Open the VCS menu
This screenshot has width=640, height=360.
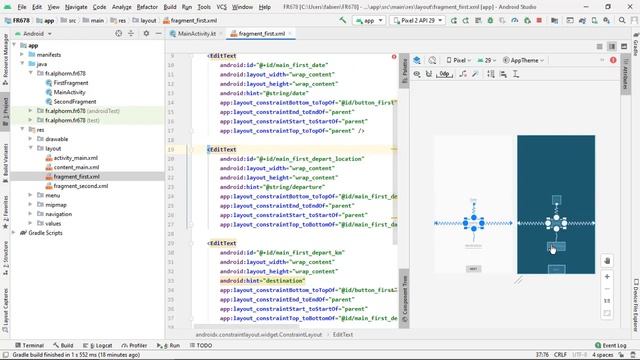click(221, 7)
